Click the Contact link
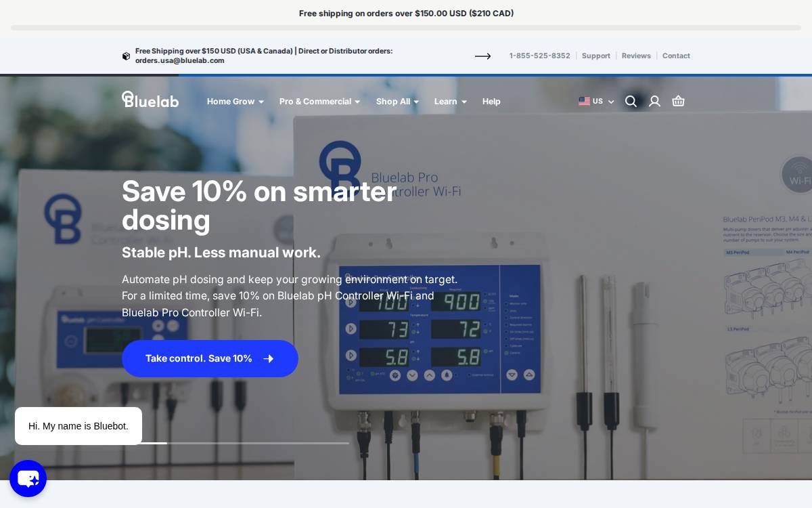Viewport: 812px width, 508px height. [676, 56]
